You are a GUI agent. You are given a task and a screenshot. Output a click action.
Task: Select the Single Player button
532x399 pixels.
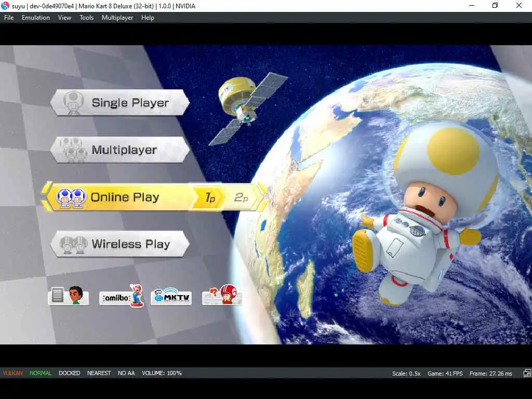click(x=120, y=102)
